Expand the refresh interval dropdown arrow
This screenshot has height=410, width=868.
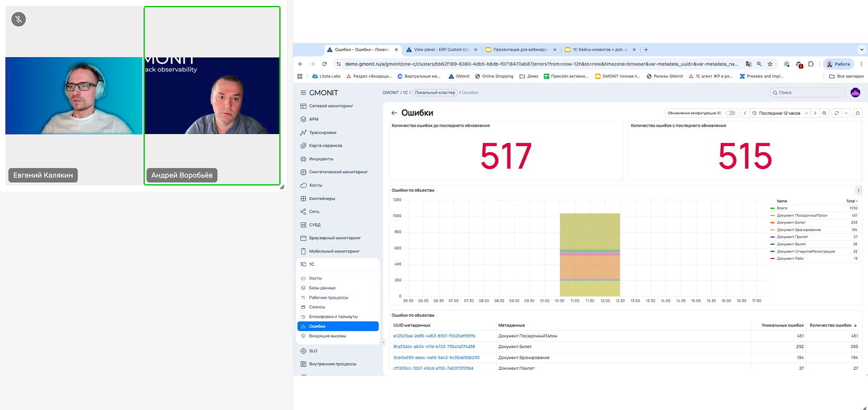(x=846, y=113)
